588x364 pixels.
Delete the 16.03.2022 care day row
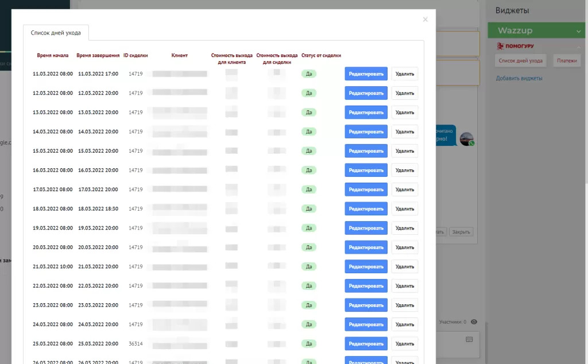point(405,170)
